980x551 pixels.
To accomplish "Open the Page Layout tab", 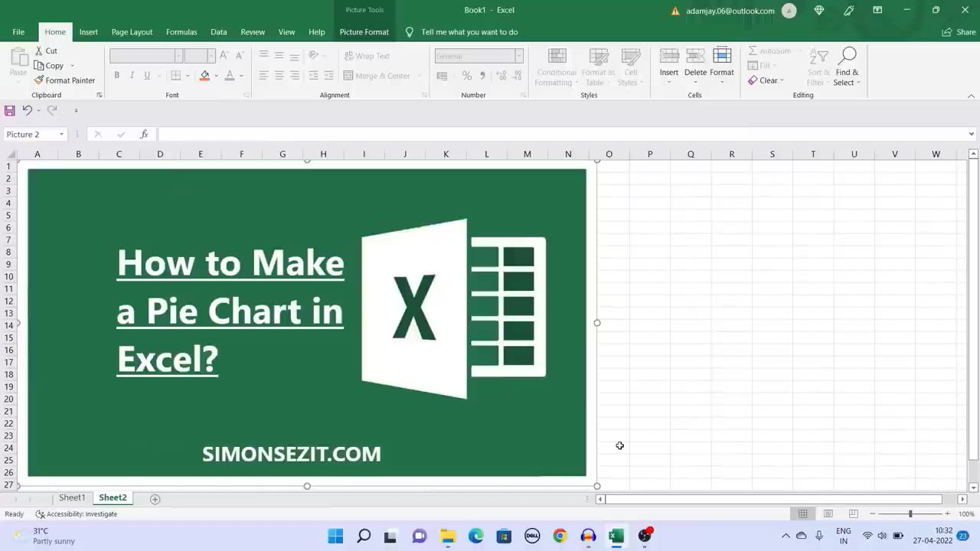I will (132, 32).
